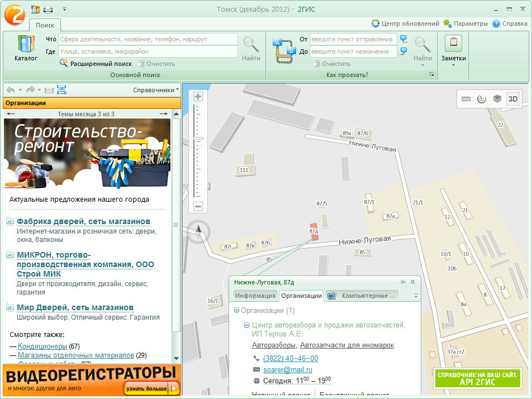Focus the Где location field
This screenshot has height=399, width=532.
pyautogui.click(x=148, y=51)
